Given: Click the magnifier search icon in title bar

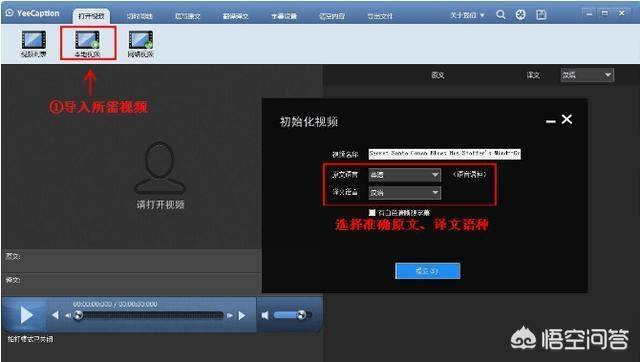Looking at the screenshot, I should [501, 15].
